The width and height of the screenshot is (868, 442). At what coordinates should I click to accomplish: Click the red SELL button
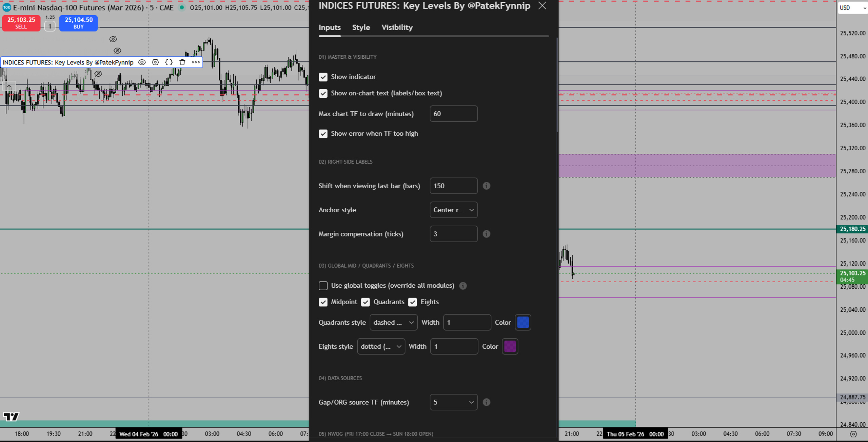click(x=21, y=23)
